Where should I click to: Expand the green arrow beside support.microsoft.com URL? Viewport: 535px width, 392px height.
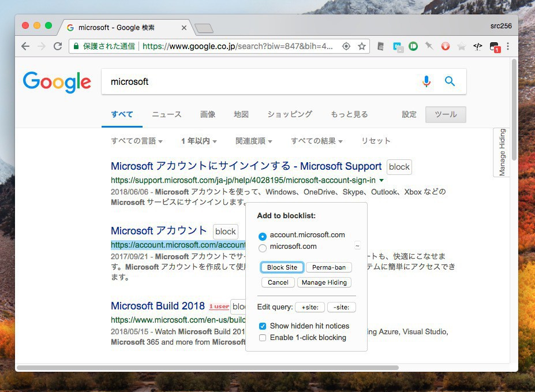pos(381,180)
